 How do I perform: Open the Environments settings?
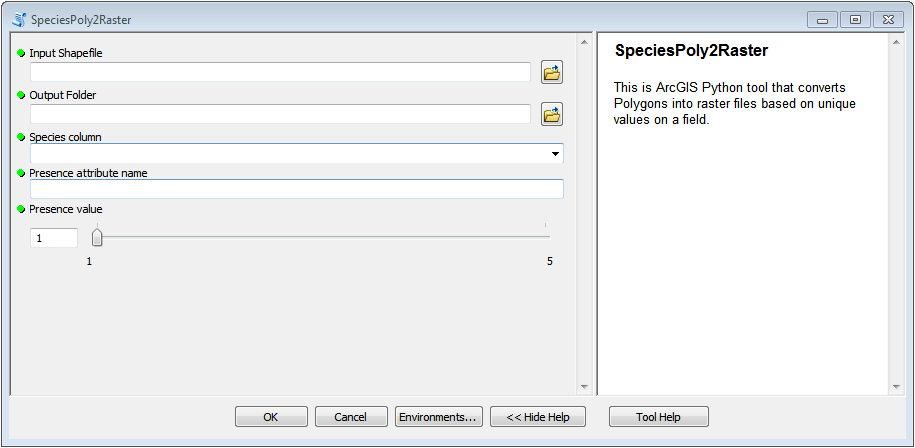[438, 417]
